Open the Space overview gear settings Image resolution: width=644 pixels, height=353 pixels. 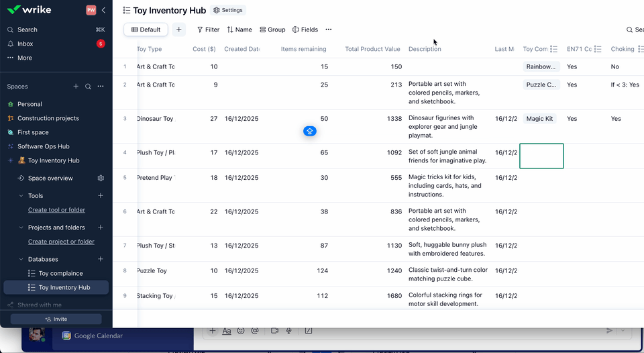101,179
